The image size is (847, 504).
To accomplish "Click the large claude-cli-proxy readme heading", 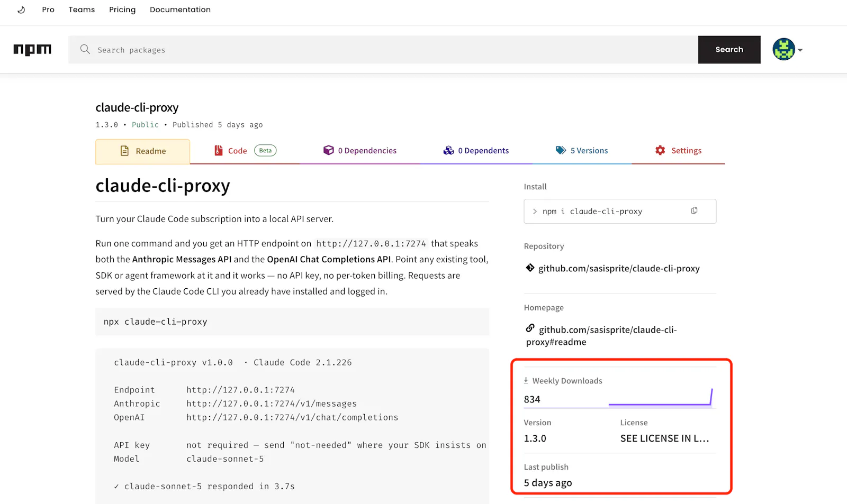I will (x=163, y=186).
